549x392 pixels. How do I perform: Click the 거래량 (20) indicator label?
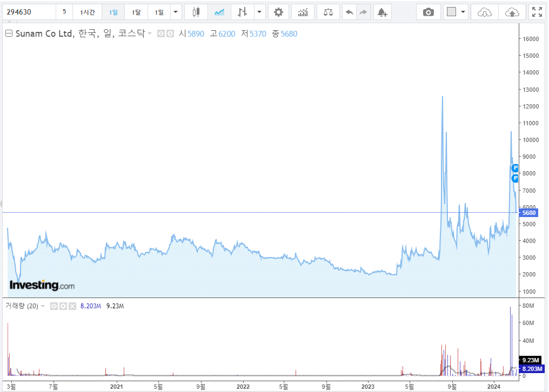point(22,306)
